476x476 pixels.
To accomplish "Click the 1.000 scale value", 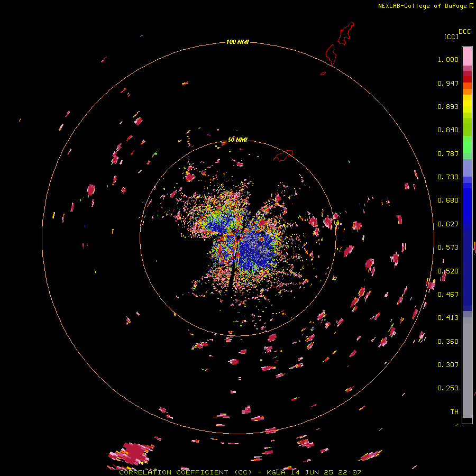I will (x=448, y=59).
